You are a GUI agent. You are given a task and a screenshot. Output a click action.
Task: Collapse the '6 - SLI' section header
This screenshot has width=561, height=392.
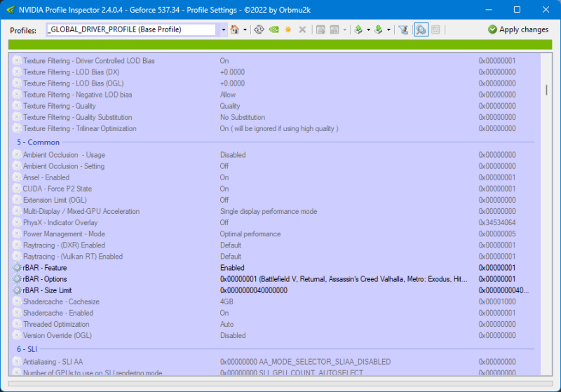(x=27, y=349)
